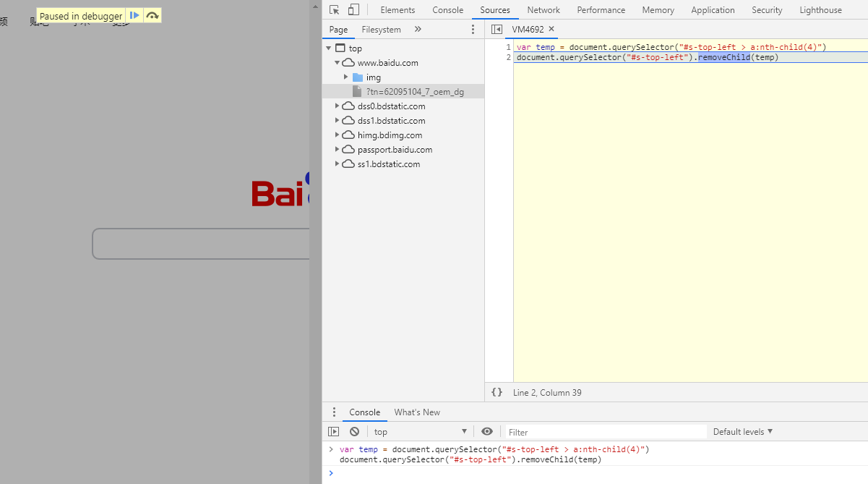Select the img folder
This screenshot has width=868, height=484.
tap(374, 77)
